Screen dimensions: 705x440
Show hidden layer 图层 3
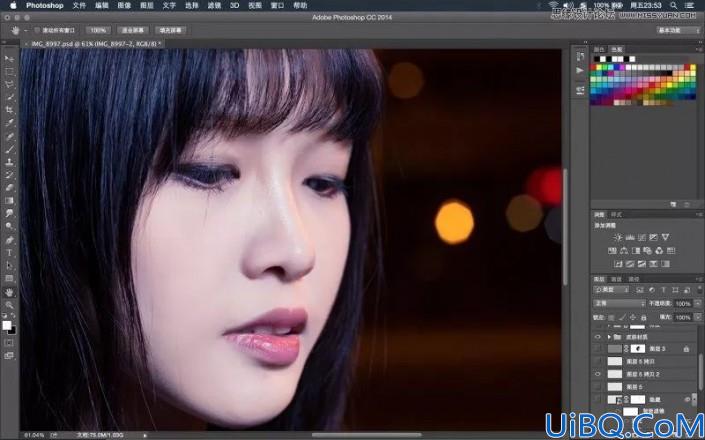(x=598, y=349)
